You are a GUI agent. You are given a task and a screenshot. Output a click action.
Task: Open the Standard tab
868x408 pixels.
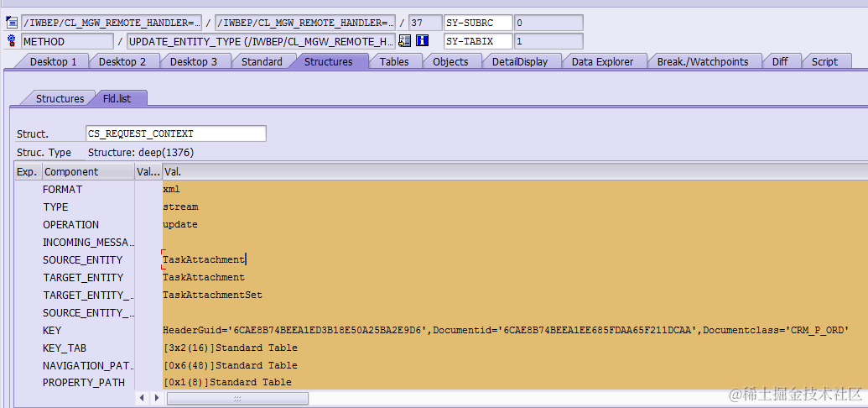tap(262, 61)
